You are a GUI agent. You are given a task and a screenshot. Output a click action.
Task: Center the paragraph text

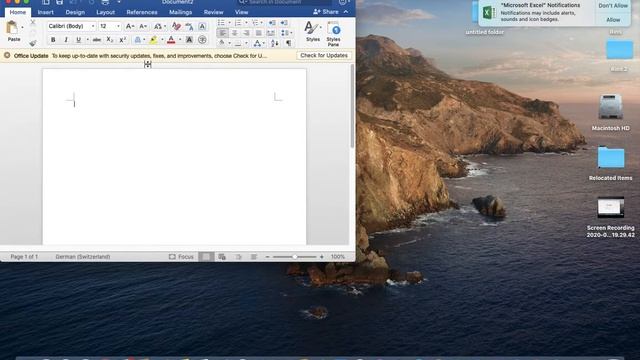tap(234, 33)
